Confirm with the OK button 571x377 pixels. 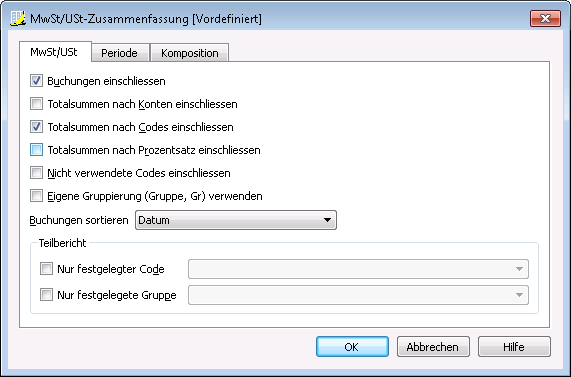(352, 347)
